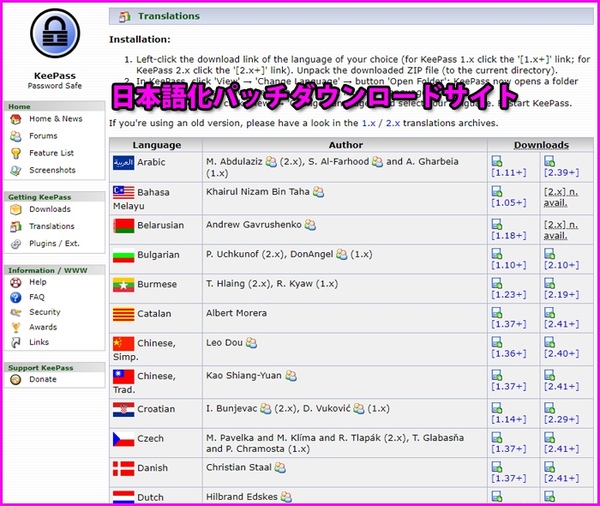This screenshot has width=600, height=506.
Task: Click the contact icon next to Christian Staal
Action: point(280,467)
